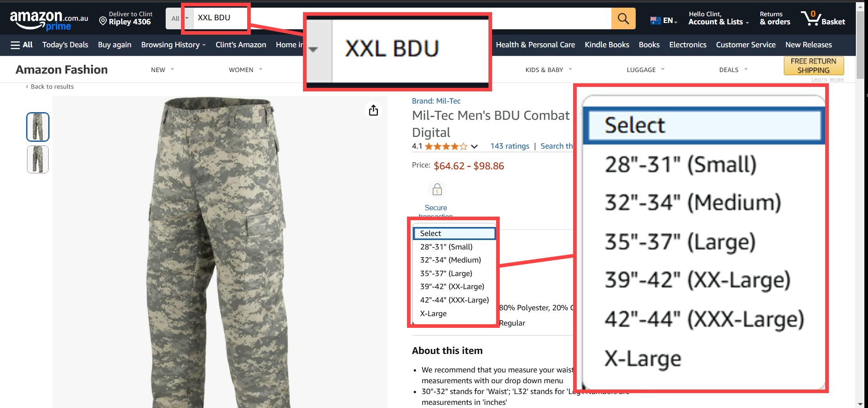The width and height of the screenshot is (868, 408).
Task: Click the 143 ratings link
Action: coord(510,146)
